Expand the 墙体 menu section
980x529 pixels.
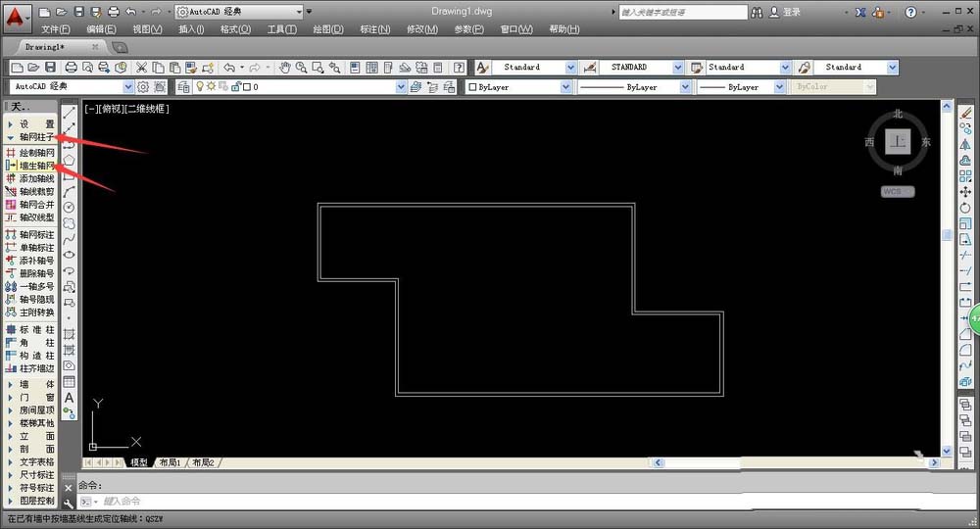coord(30,385)
